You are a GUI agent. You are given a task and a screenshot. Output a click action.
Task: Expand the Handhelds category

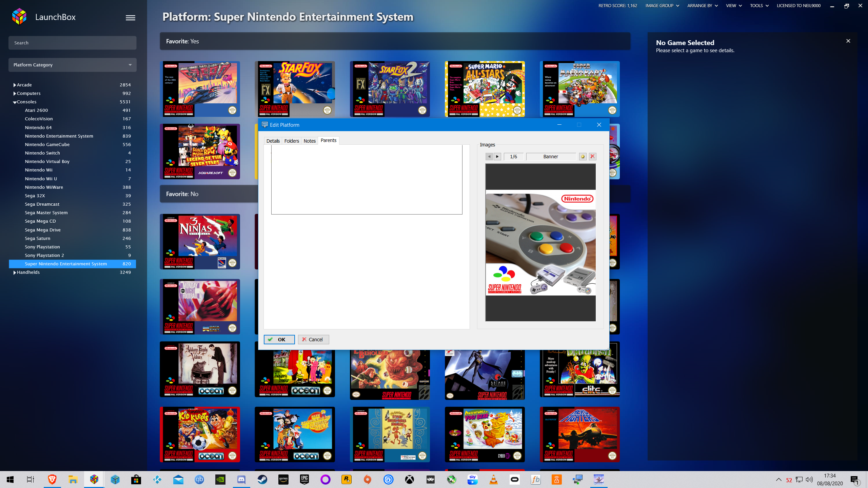(x=15, y=272)
